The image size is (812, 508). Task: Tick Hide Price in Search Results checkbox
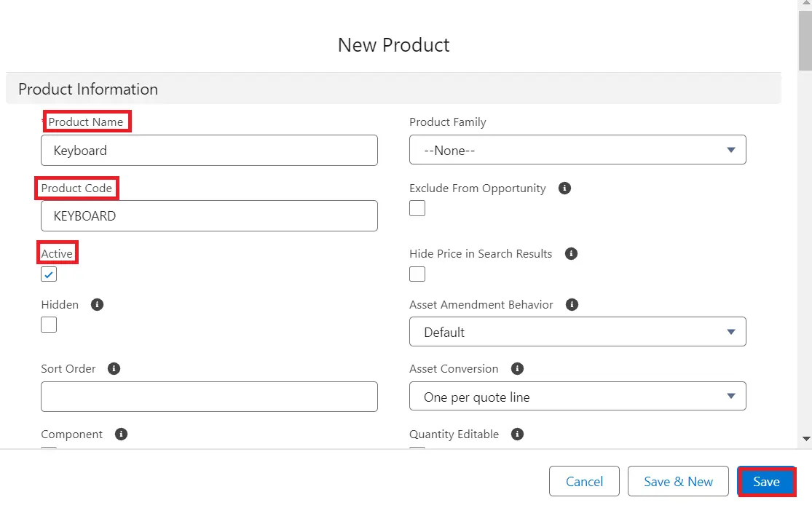pyautogui.click(x=417, y=274)
